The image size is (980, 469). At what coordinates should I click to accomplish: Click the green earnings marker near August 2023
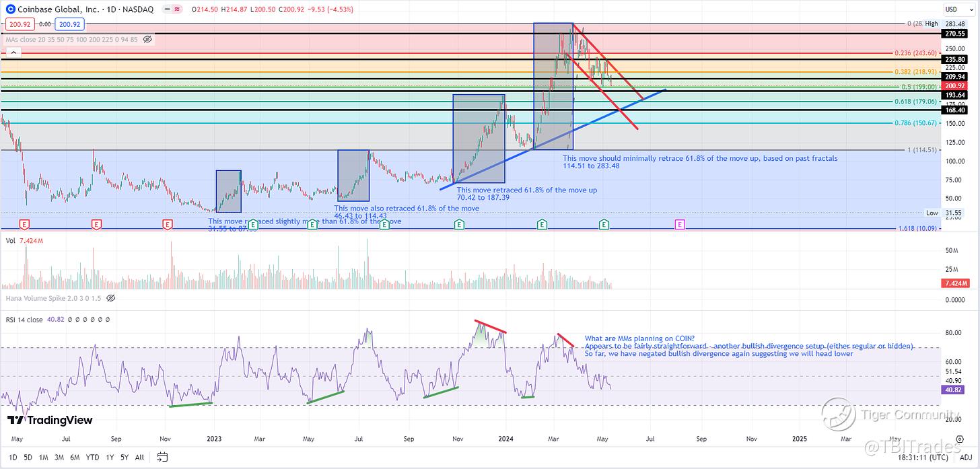click(384, 223)
